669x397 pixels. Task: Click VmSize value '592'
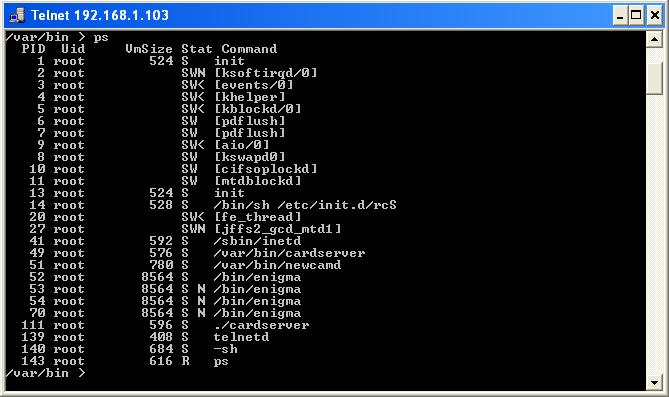161,241
